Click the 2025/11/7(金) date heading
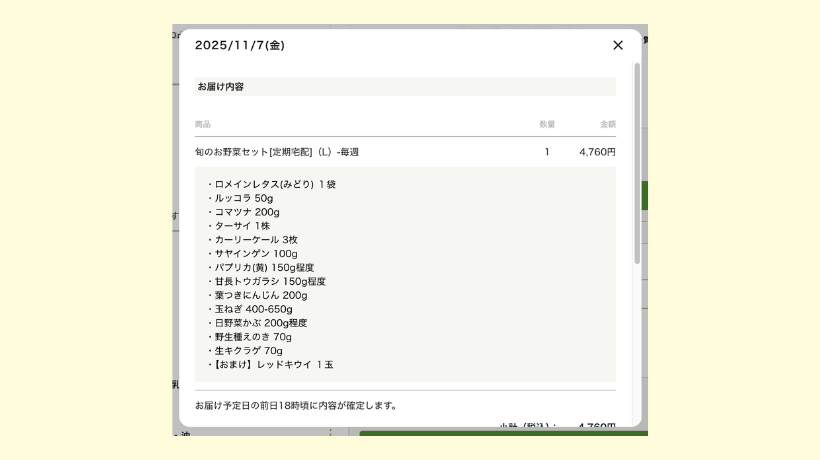820x460 pixels. point(239,45)
